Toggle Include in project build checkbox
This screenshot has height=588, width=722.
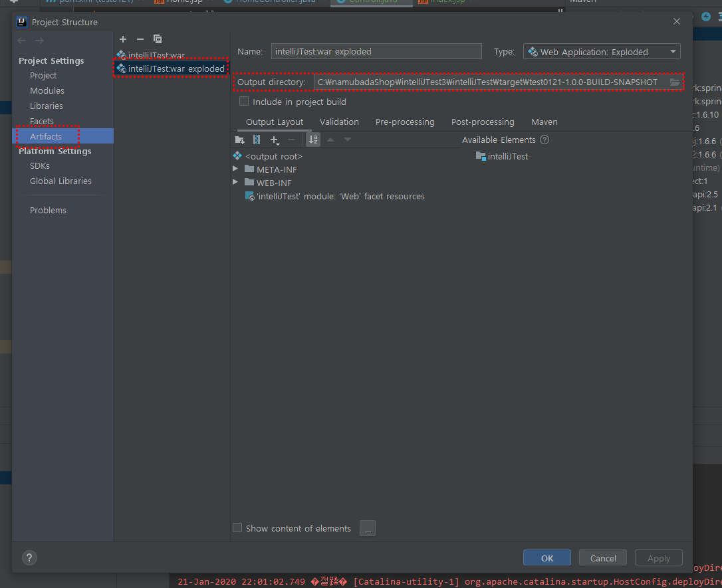tap(244, 101)
